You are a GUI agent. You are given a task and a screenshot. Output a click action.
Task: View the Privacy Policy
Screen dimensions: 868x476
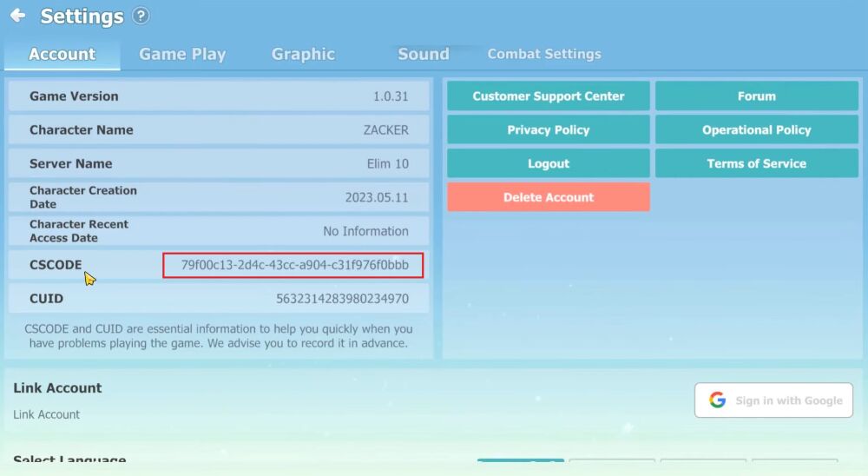[x=548, y=130]
